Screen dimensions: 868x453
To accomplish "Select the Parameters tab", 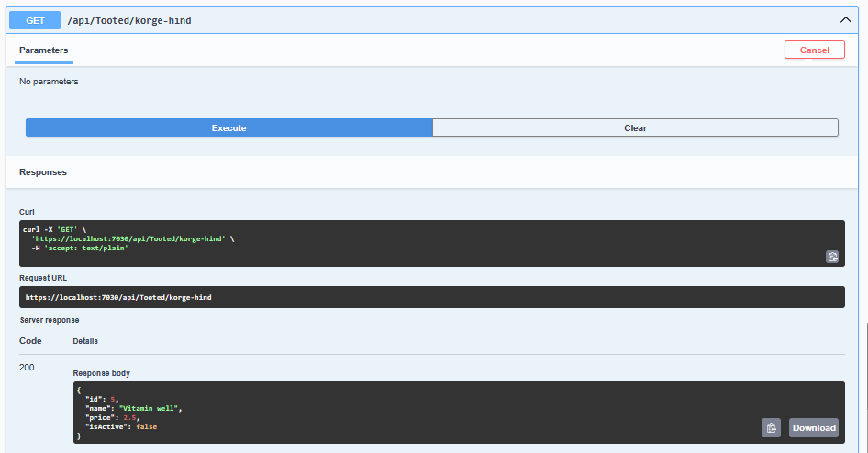I will pyautogui.click(x=43, y=50).
